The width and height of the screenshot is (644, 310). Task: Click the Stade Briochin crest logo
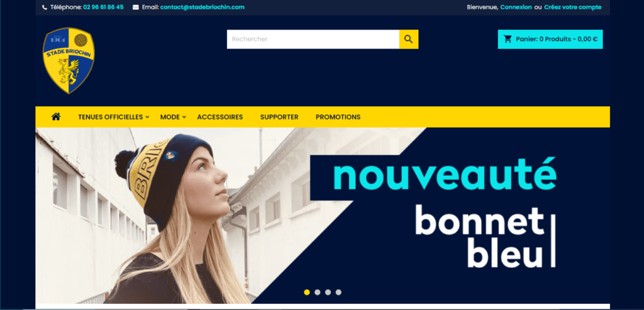pos(69,61)
